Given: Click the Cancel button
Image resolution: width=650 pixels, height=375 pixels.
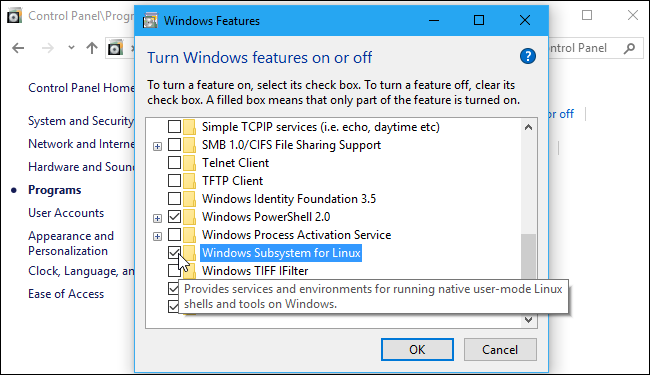Looking at the screenshot, I should click(x=500, y=350).
